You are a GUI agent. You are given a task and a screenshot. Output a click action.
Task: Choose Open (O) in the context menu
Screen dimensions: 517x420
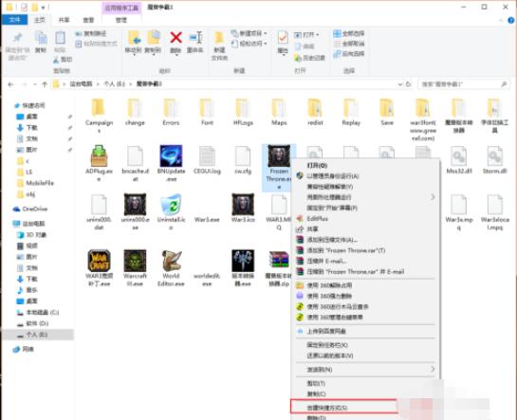point(317,165)
